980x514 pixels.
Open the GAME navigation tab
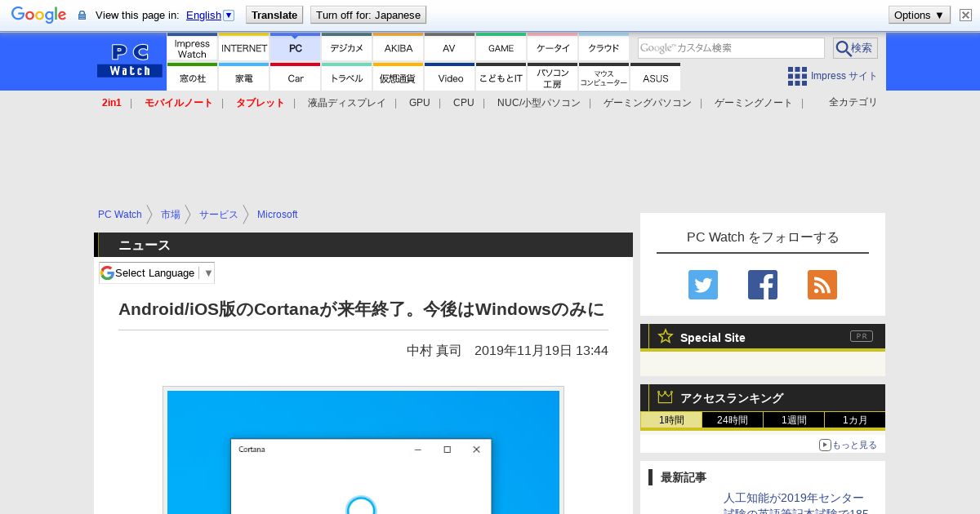point(501,47)
